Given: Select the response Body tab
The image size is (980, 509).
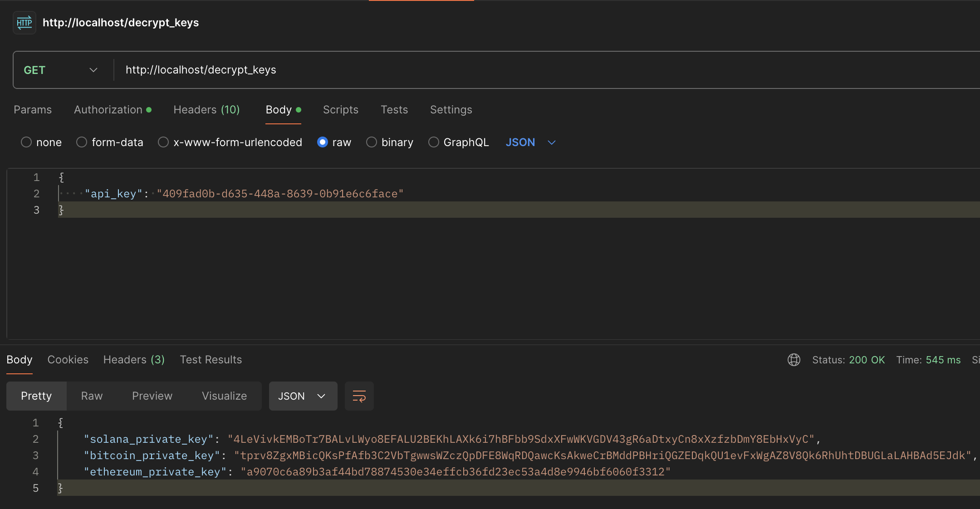Looking at the screenshot, I should point(20,360).
